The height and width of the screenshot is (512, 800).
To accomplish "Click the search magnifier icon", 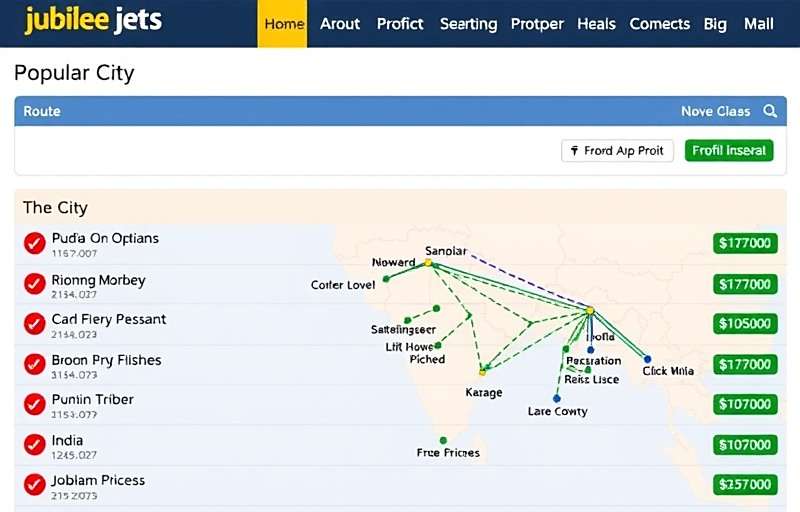I will (770, 111).
